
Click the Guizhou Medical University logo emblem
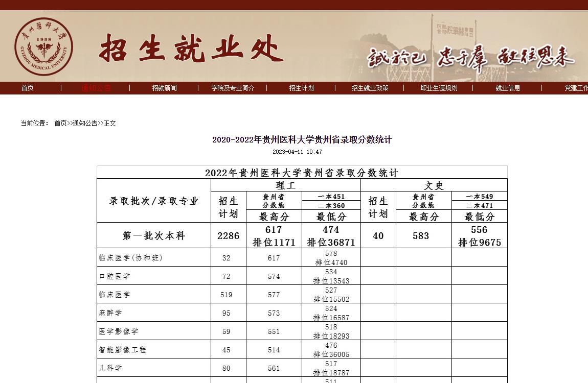point(43,47)
